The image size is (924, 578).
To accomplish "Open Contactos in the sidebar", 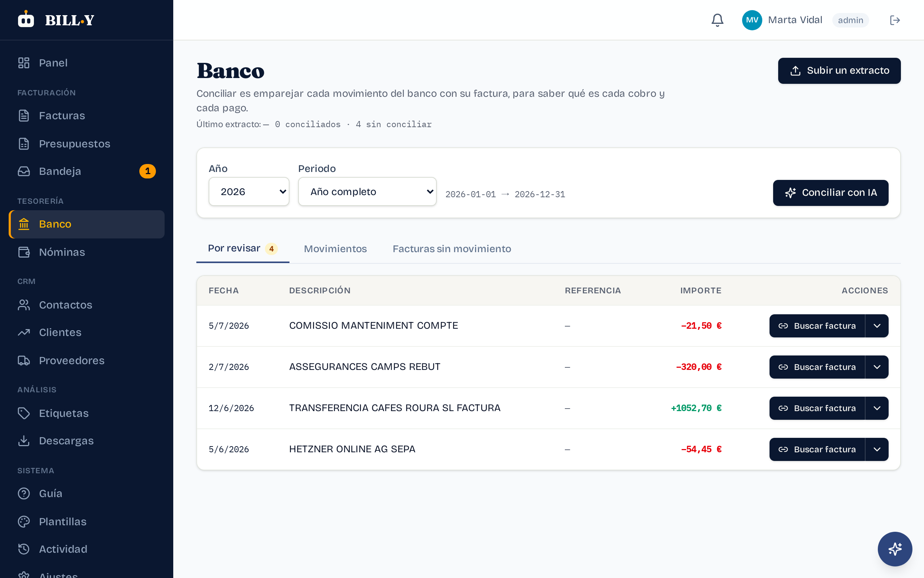I will (x=87, y=305).
